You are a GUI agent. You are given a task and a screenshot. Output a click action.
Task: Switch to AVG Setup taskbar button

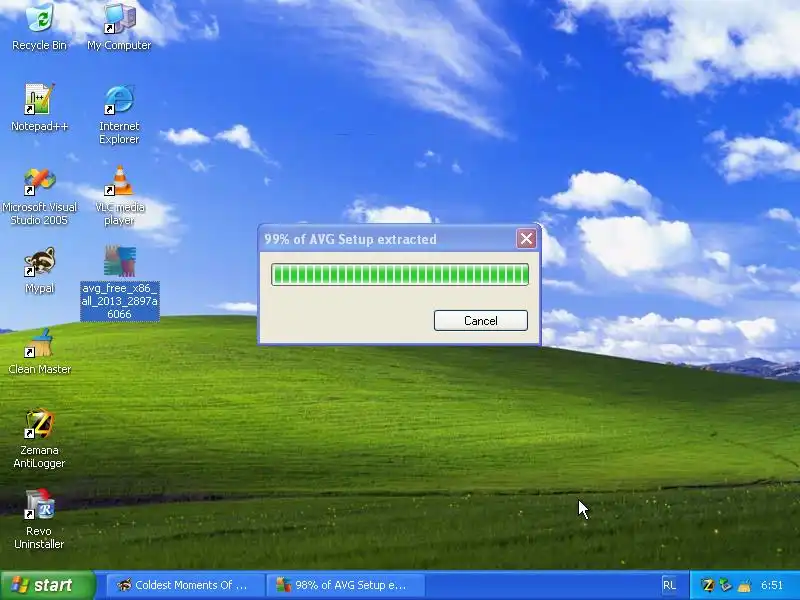[x=345, y=585]
